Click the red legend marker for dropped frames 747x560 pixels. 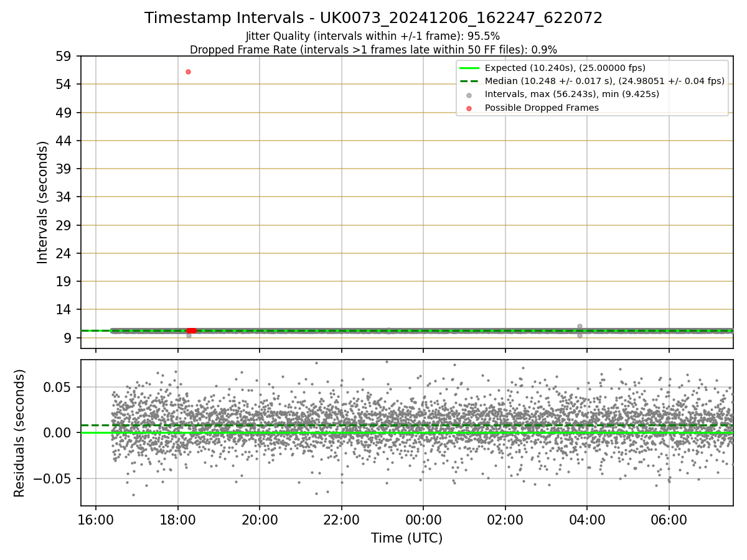(469, 108)
